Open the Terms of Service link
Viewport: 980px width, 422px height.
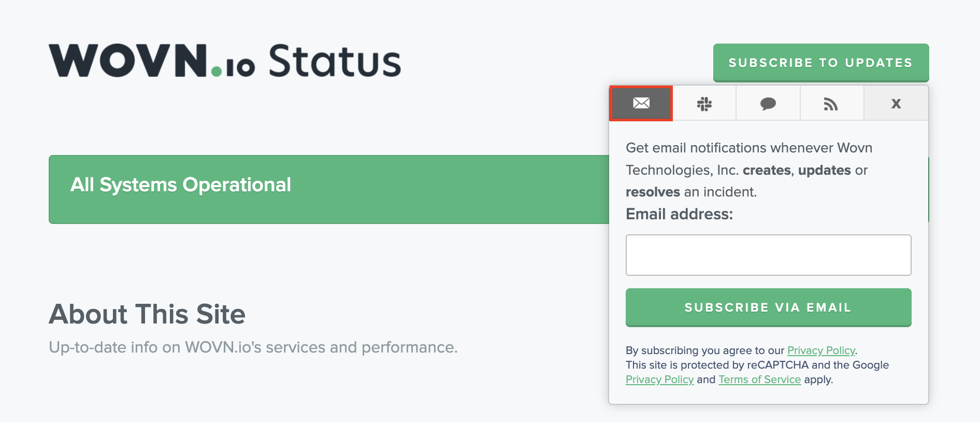(759, 379)
